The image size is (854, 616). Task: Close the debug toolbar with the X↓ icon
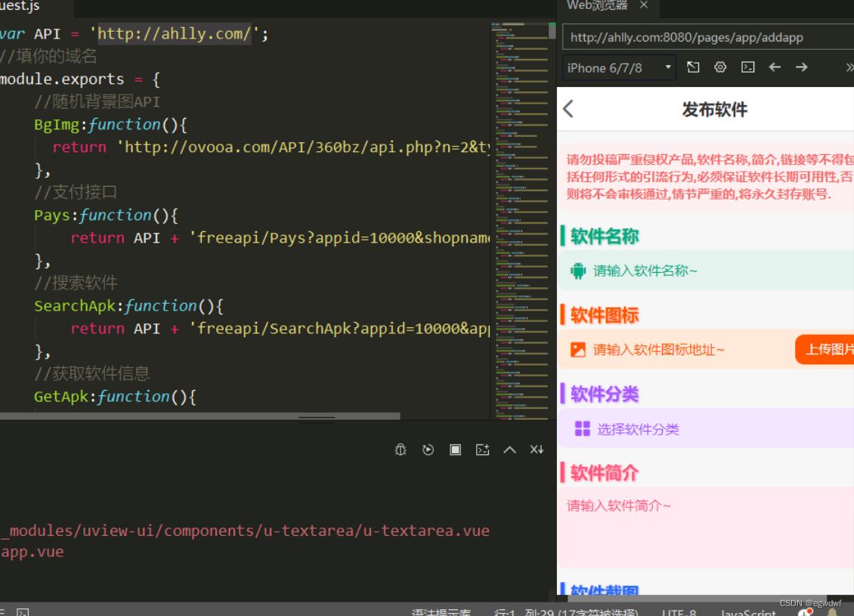[537, 450]
